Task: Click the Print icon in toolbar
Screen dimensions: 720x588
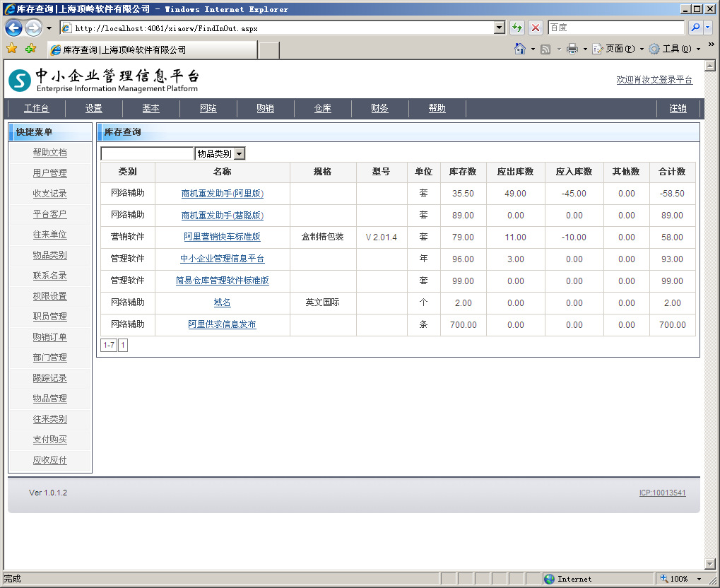Action: (x=572, y=49)
